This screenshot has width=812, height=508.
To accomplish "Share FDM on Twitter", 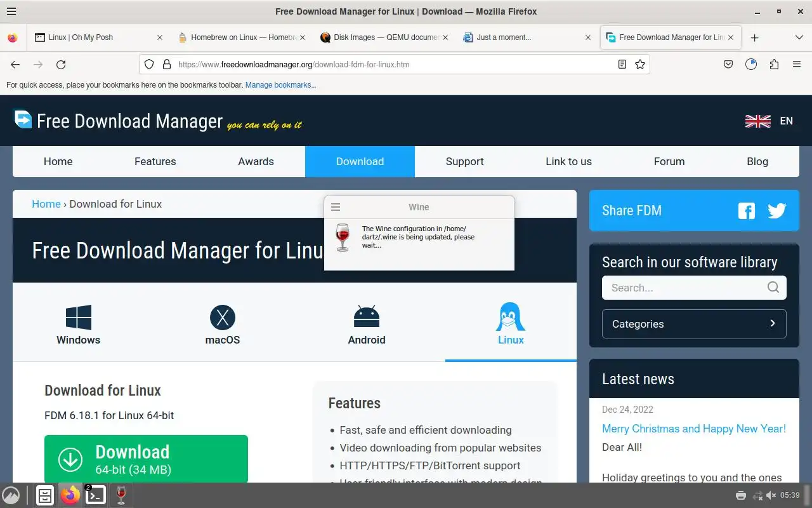I will tap(777, 211).
